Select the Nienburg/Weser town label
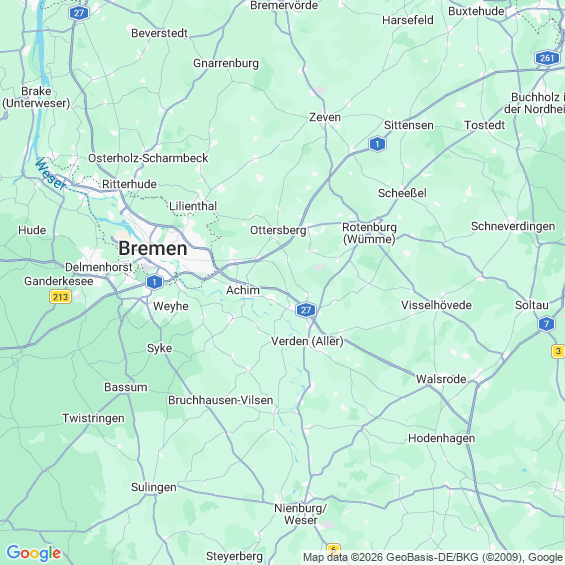 [x=300, y=514]
